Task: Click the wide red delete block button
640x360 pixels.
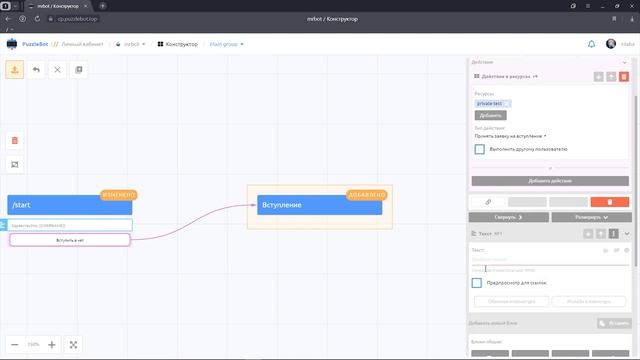Action: point(610,202)
